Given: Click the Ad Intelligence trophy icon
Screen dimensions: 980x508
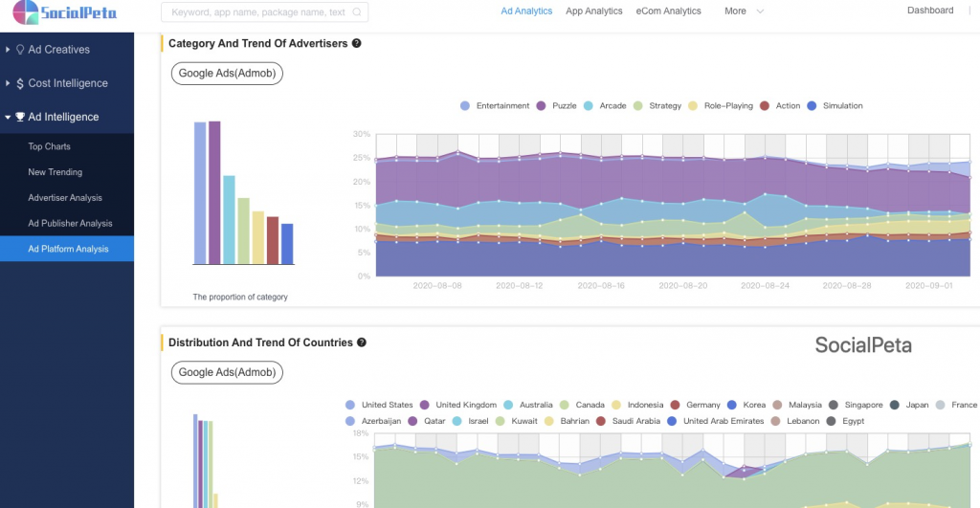Looking at the screenshot, I should (20, 117).
